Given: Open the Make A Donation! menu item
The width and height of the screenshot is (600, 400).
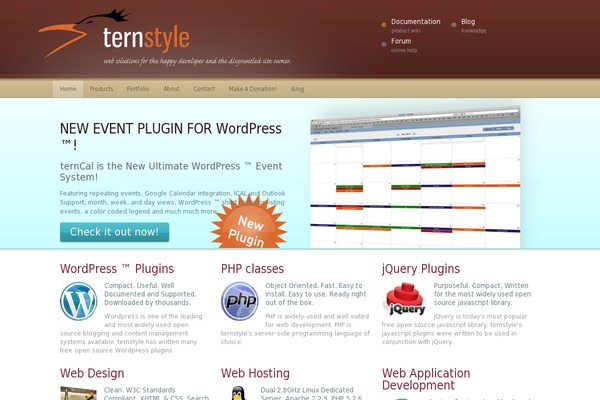Looking at the screenshot, I should [253, 89].
